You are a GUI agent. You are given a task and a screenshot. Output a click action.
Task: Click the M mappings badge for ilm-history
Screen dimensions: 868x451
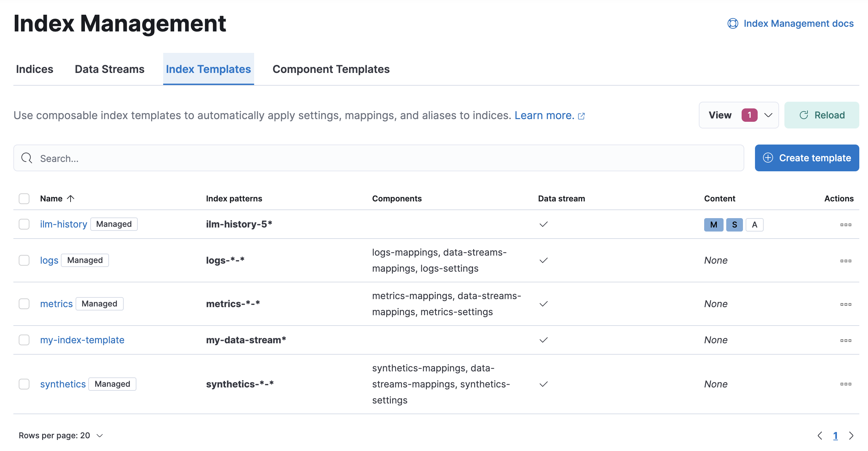coord(713,224)
